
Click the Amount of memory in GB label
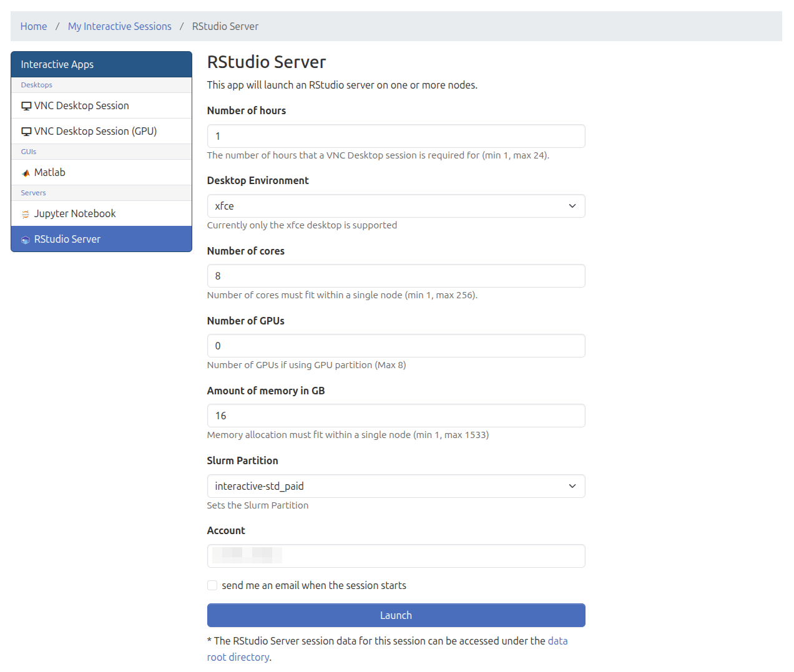(x=266, y=391)
